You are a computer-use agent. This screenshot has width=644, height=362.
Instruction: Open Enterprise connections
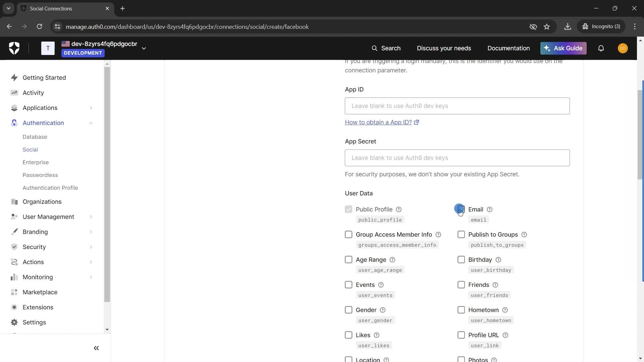(x=36, y=163)
